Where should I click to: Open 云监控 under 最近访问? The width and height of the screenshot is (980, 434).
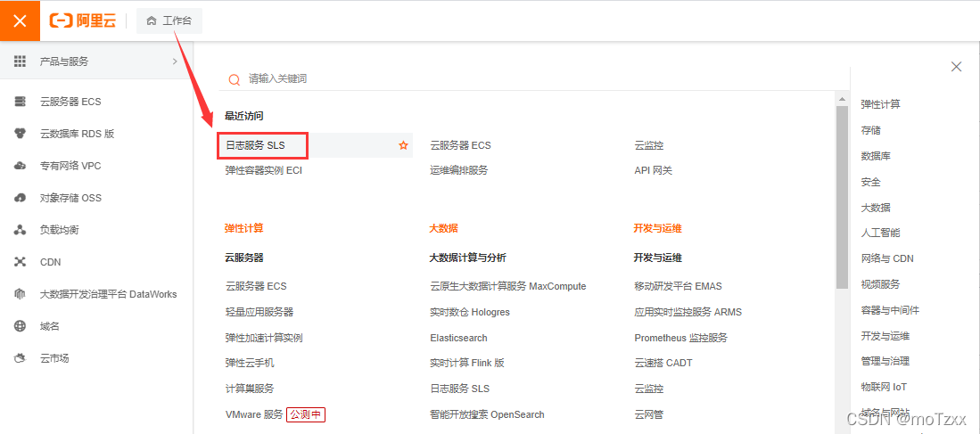click(x=649, y=145)
